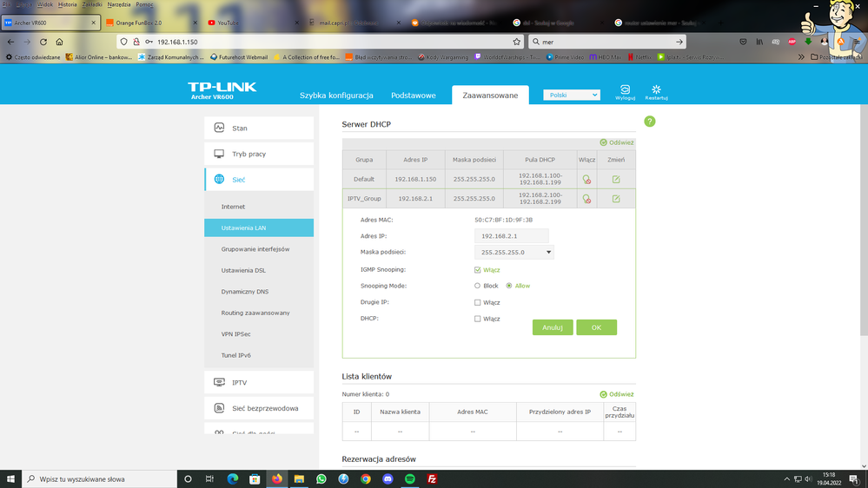Open the Netflix bookmark
Image resolution: width=868 pixels, height=488 pixels.
[639, 57]
